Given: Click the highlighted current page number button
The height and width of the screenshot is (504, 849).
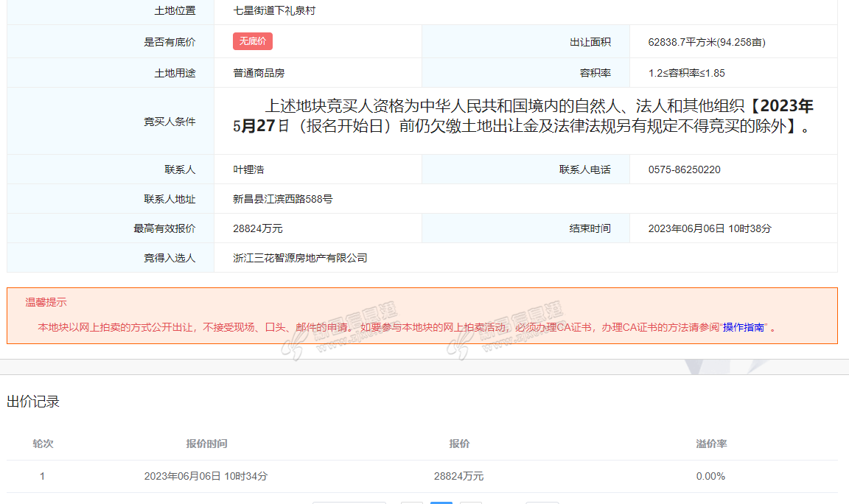Looking at the screenshot, I should point(441,503).
